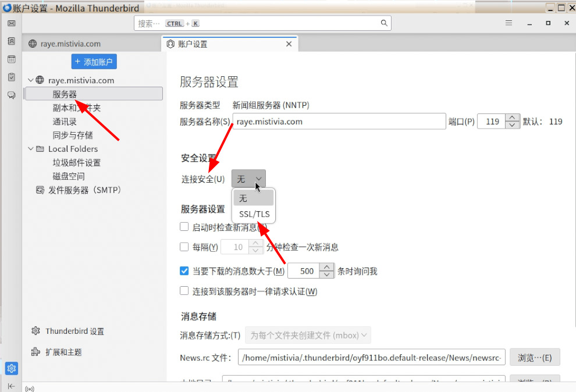Open 通讯录 account settings

(65, 122)
